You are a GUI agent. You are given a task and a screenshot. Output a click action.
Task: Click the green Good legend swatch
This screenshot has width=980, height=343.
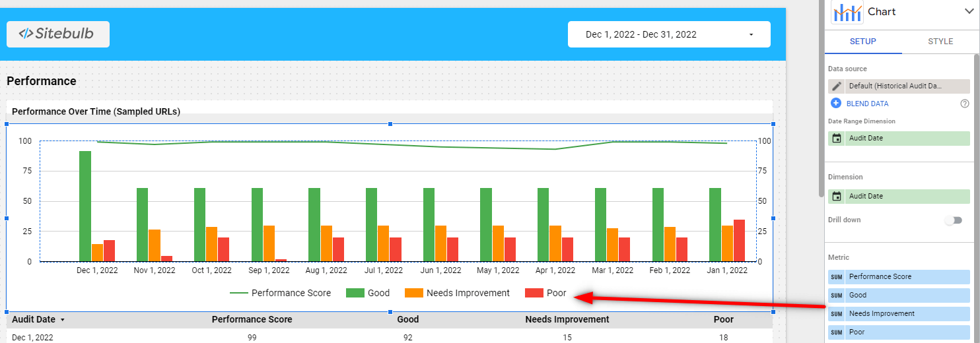click(355, 293)
